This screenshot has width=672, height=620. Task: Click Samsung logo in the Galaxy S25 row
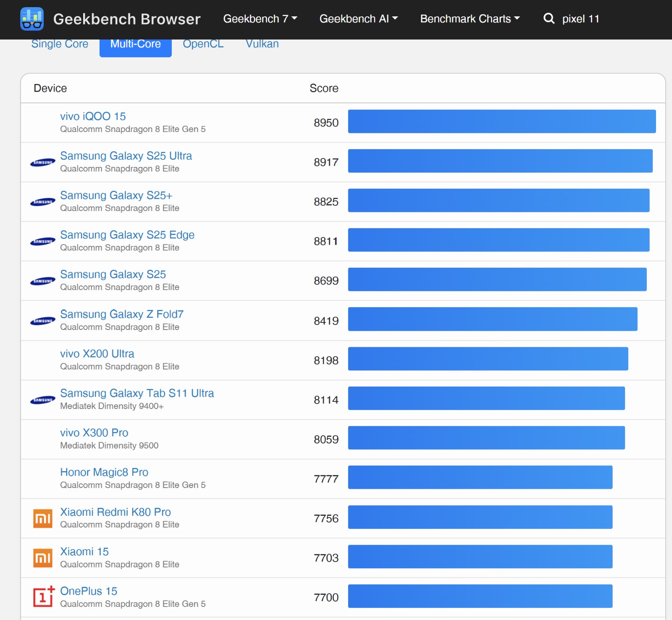tap(43, 281)
